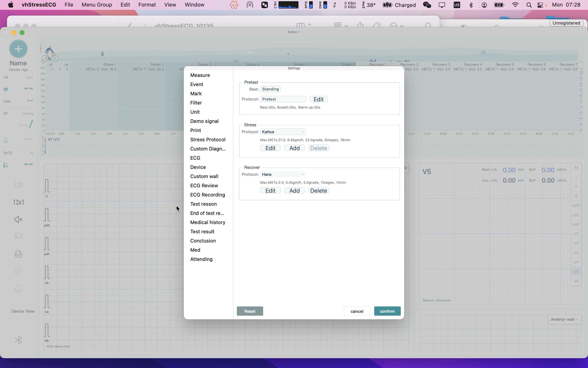Select All in the lead list

coord(576,168)
